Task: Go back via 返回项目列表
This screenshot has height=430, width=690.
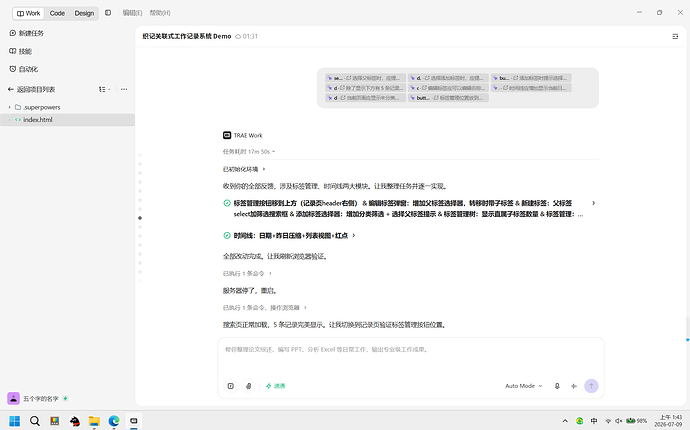Action: click(31, 89)
